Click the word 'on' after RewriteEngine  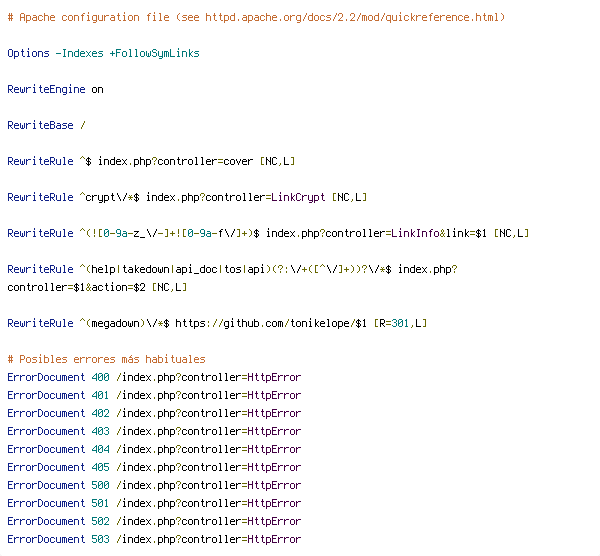[x=97, y=90]
